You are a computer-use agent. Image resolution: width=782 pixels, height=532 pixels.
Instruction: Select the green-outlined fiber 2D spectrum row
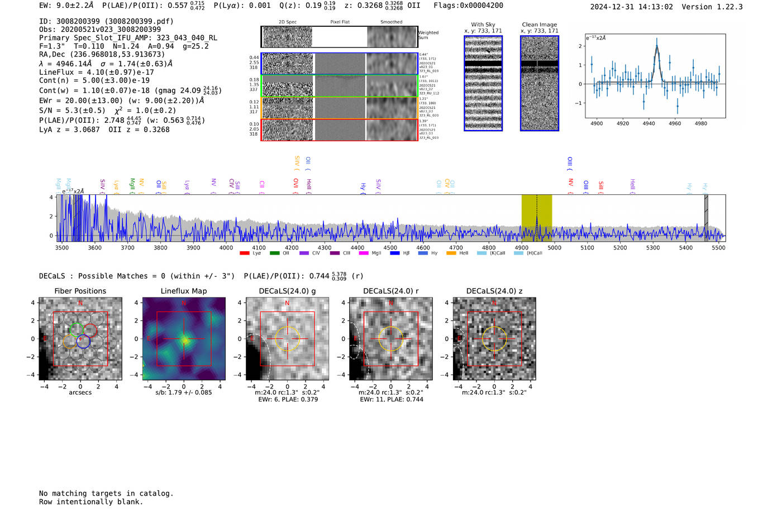[x=339, y=85]
